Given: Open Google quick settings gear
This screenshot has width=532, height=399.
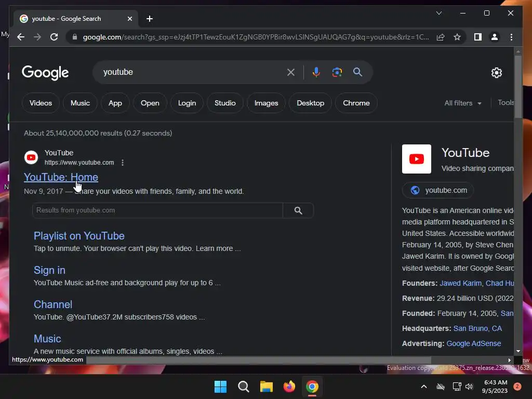Looking at the screenshot, I should click(496, 73).
